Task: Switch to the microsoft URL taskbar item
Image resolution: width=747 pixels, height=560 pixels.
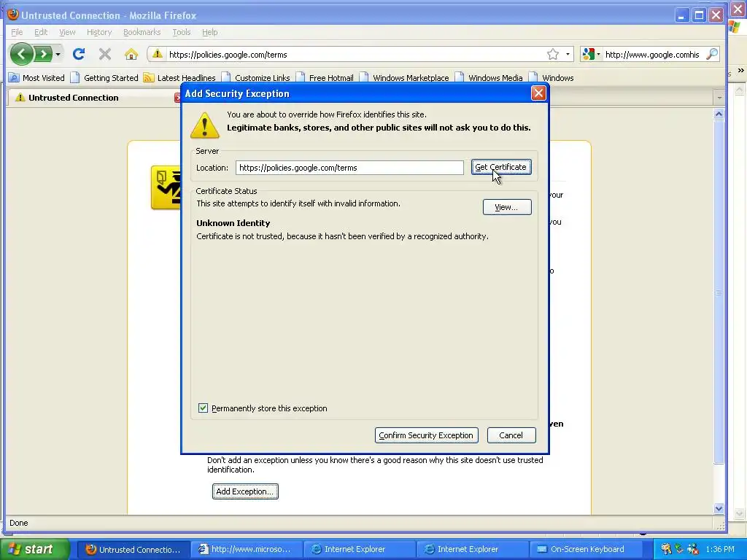Action: pyautogui.click(x=246, y=549)
